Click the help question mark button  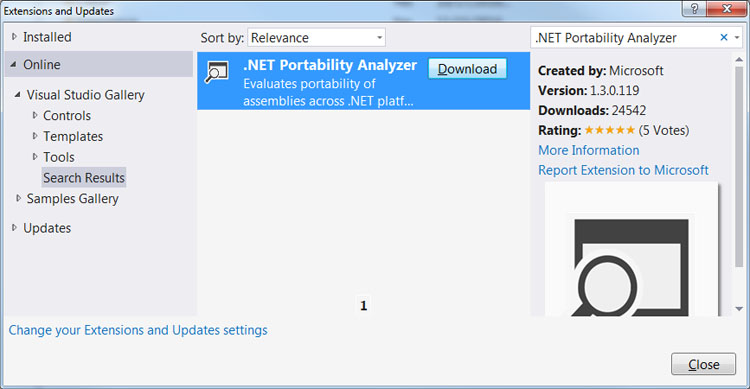[694, 9]
